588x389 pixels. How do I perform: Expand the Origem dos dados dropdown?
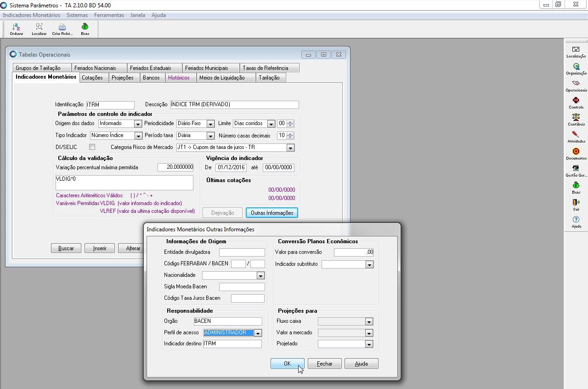pos(138,124)
